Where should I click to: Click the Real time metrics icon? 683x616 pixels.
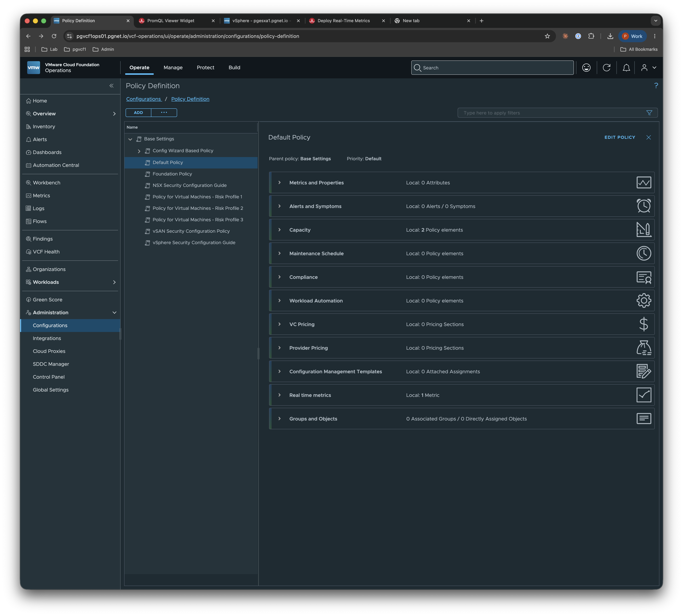click(x=644, y=395)
